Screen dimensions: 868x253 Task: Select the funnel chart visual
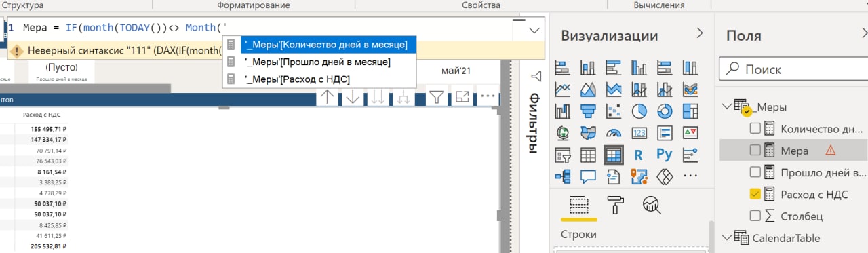click(x=588, y=111)
